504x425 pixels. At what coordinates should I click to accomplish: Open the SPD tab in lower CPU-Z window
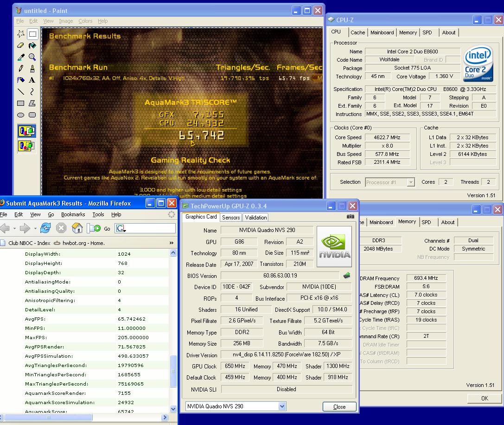point(426,222)
